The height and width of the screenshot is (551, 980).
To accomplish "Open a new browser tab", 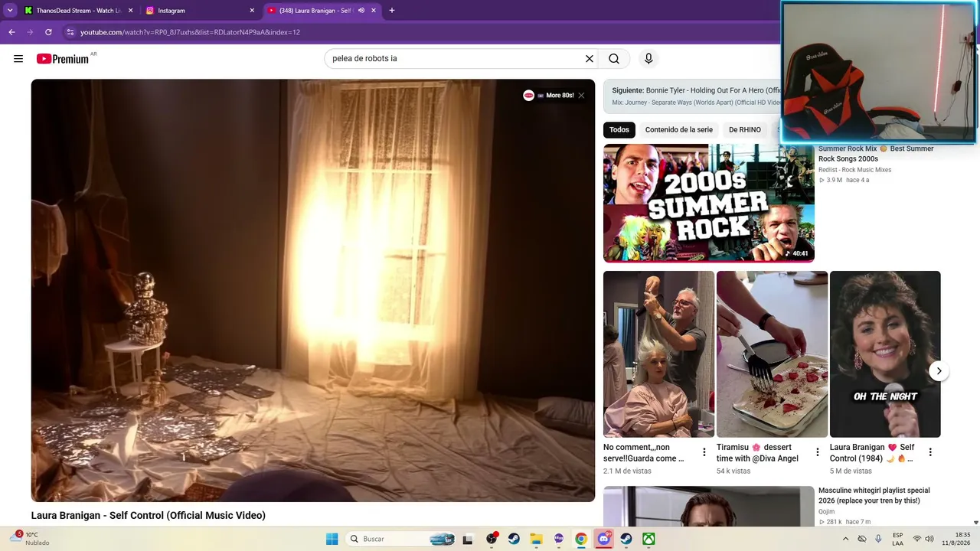I will pos(392,11).
